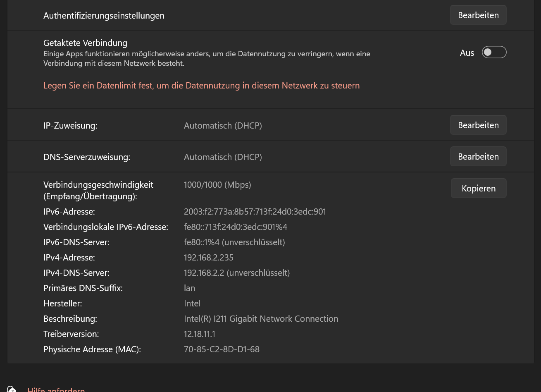
Task: Edit the IP-Zuweisung setting via Bearbeiten
Action: coord(478,125)
